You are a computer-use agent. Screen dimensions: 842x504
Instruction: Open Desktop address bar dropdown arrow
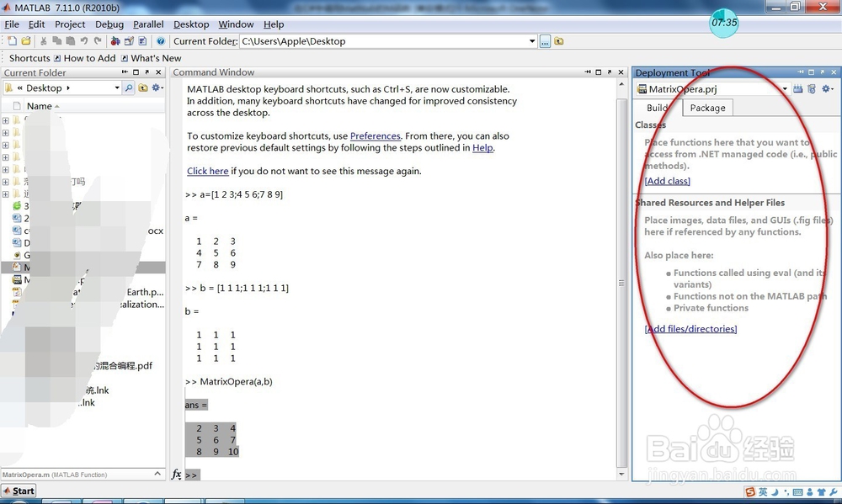coord(116,88)
